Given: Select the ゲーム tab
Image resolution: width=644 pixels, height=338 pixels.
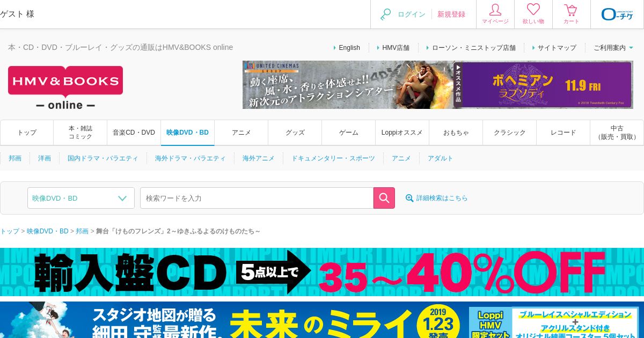Looking at the screenshot, I should point(349,133).
